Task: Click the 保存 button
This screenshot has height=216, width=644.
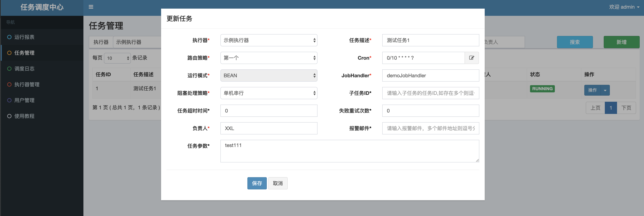Action: pos(257,183)
